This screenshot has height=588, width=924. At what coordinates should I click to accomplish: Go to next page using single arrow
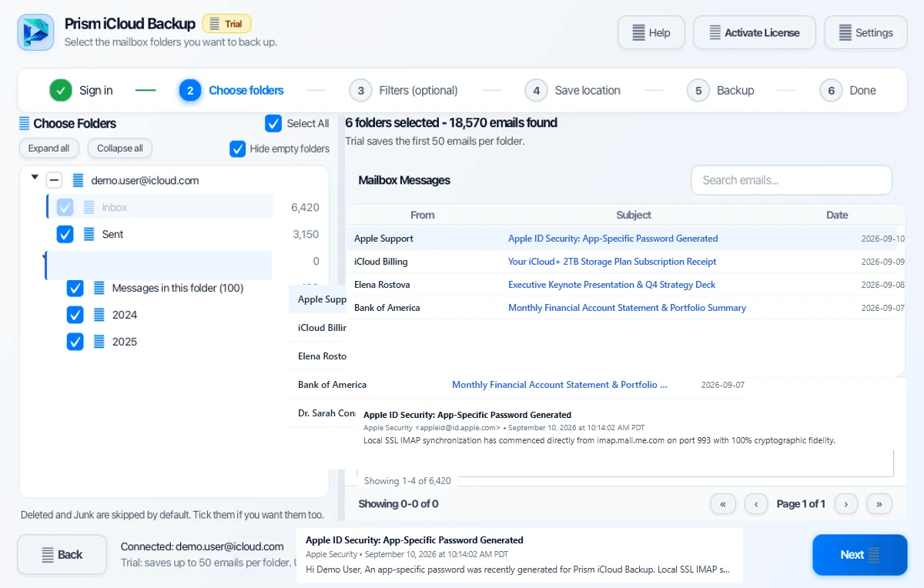coord(846,504)
